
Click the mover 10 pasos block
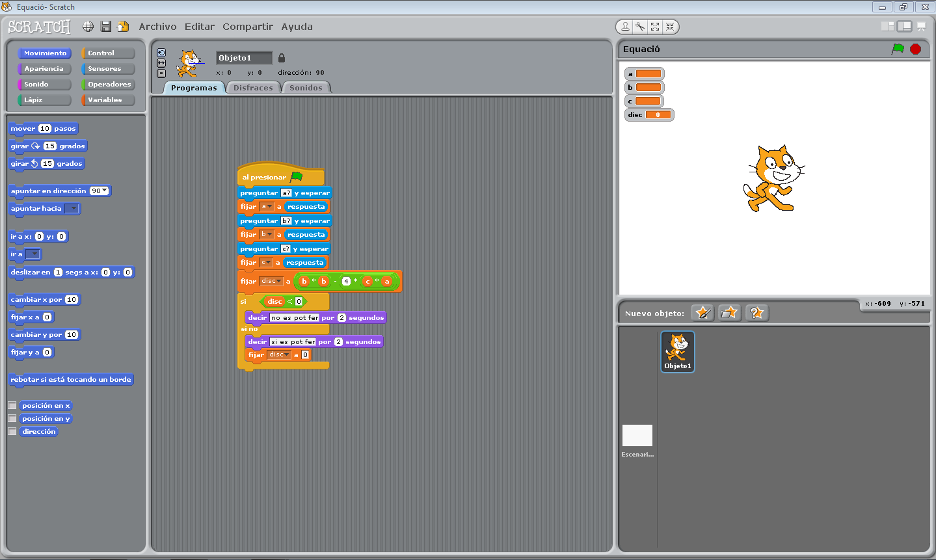pos(44,129)
